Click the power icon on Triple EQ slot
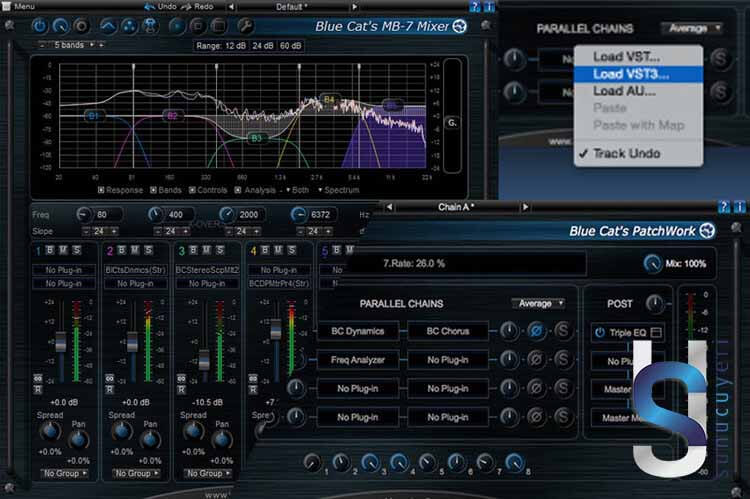This screenshot has width=750, height=499. pos(600,332)
